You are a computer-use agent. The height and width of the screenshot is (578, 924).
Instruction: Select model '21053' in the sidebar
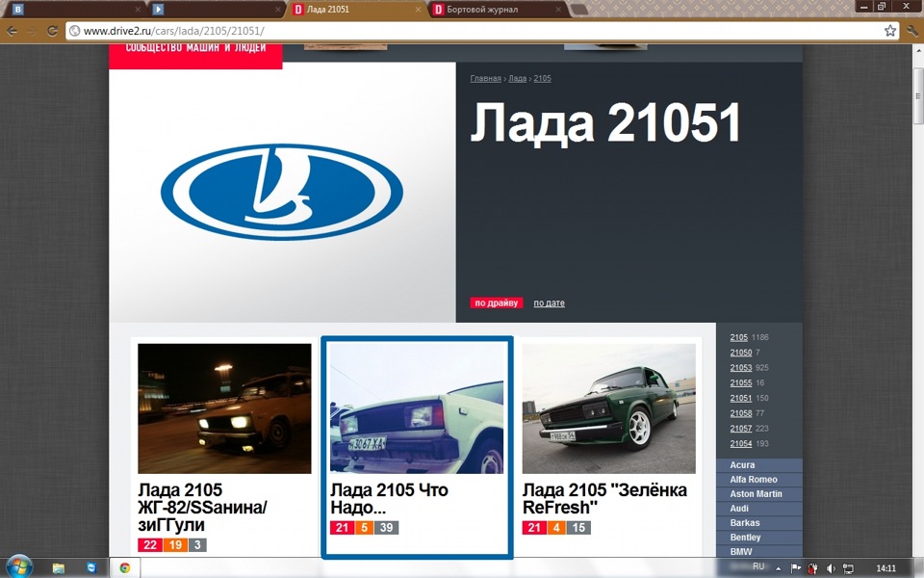click(741, 367)
